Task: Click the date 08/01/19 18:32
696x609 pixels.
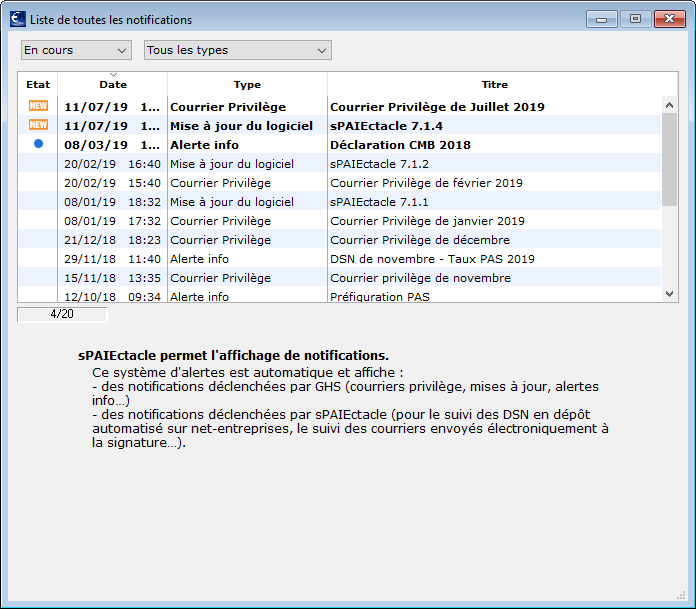Action: tap(112, 202)
